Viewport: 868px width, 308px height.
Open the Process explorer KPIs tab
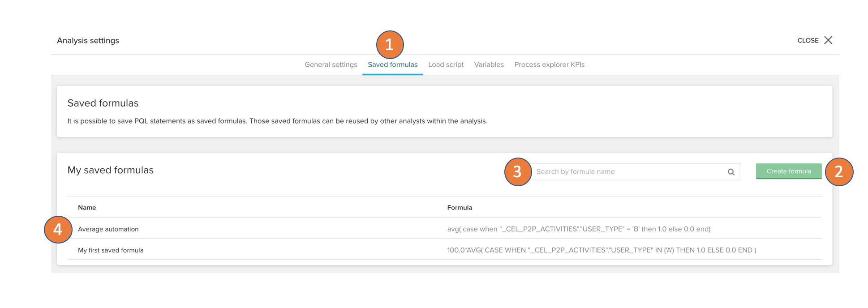[x=549, y=64]
